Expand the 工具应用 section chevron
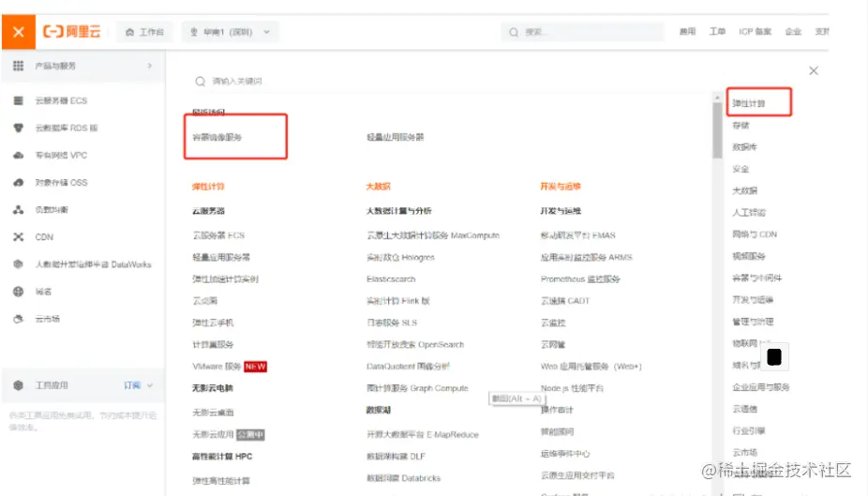868x496 pixels. tap(150, 385)
